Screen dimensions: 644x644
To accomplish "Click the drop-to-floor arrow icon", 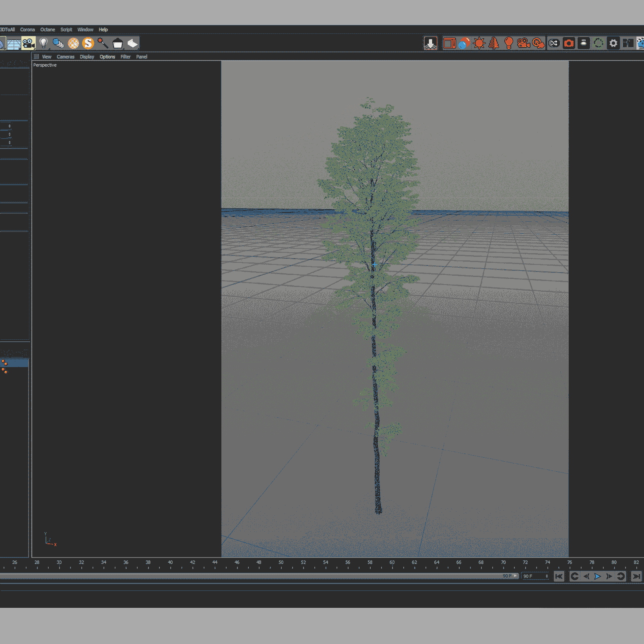I will coord(430,43).
